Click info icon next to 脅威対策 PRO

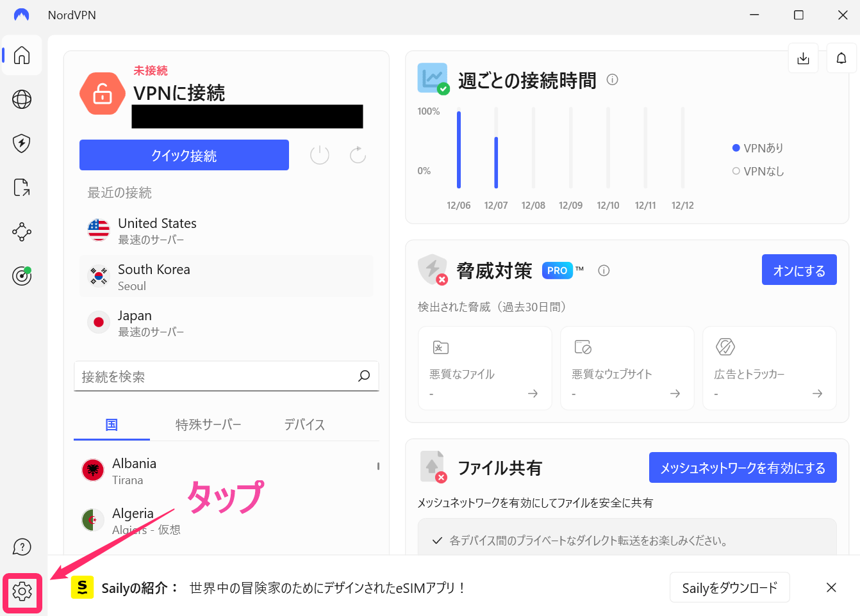[604, 271]
